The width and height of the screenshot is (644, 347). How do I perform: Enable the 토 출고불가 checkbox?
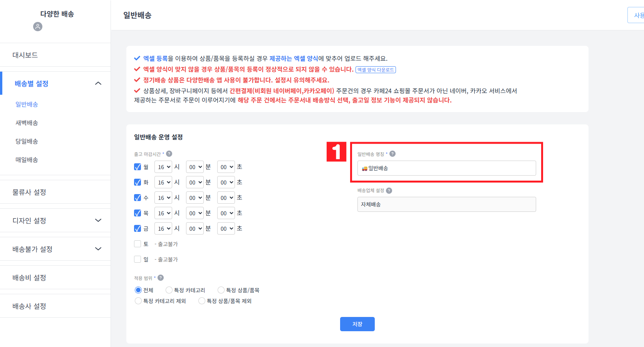[x=138, y=243]
